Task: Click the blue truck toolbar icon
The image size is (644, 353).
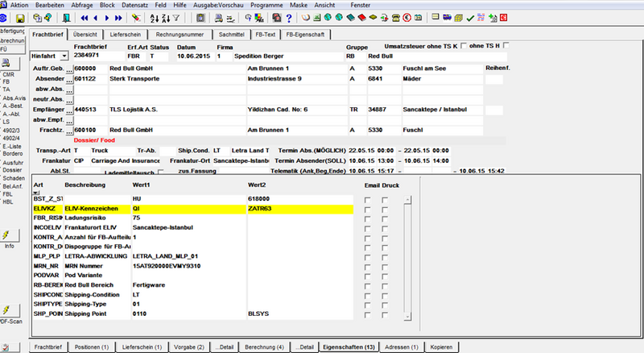Action: [447, 17]
